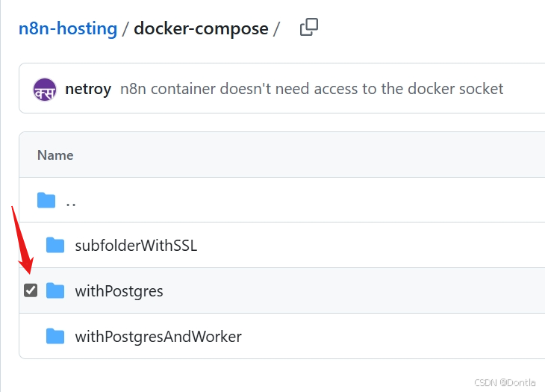
Task: Click docker-compose breadcrumb text
Action: [x=201, y=28]
